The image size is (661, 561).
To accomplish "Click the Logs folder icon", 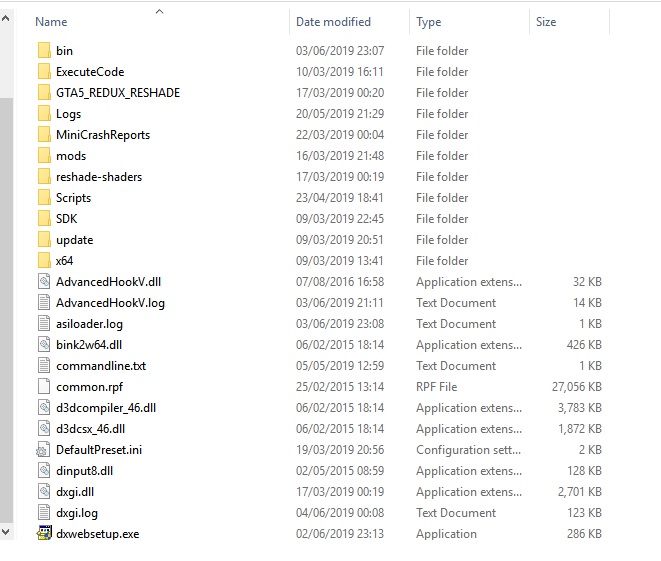I will coord(44,114).
